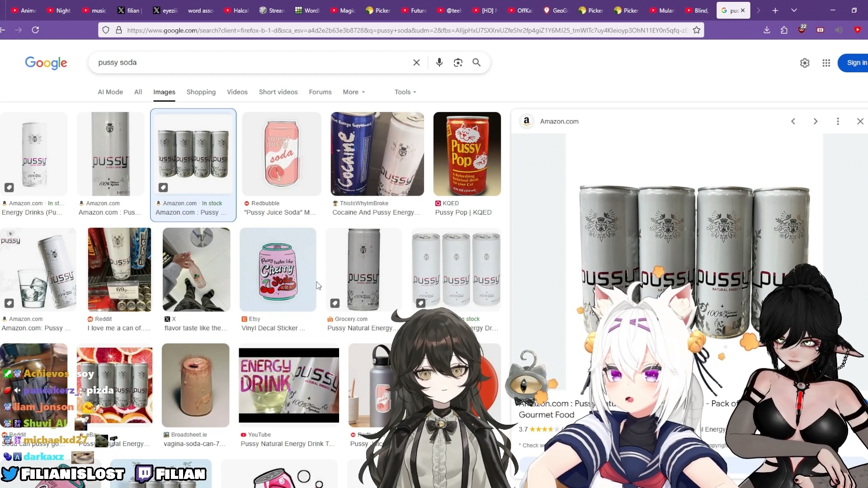Image resolution: width=868 pixels, height=488 pixels.
Task: Open the Google apps grid
Action: point(826,63)
